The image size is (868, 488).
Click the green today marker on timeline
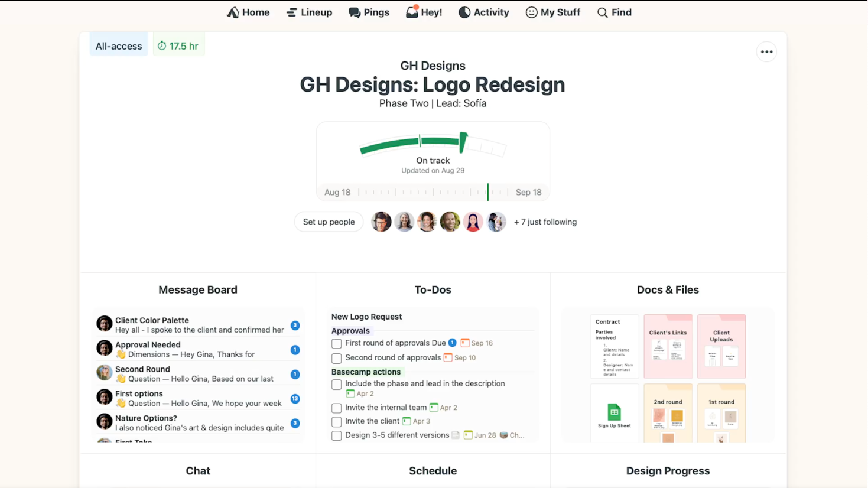coord(488,192)
